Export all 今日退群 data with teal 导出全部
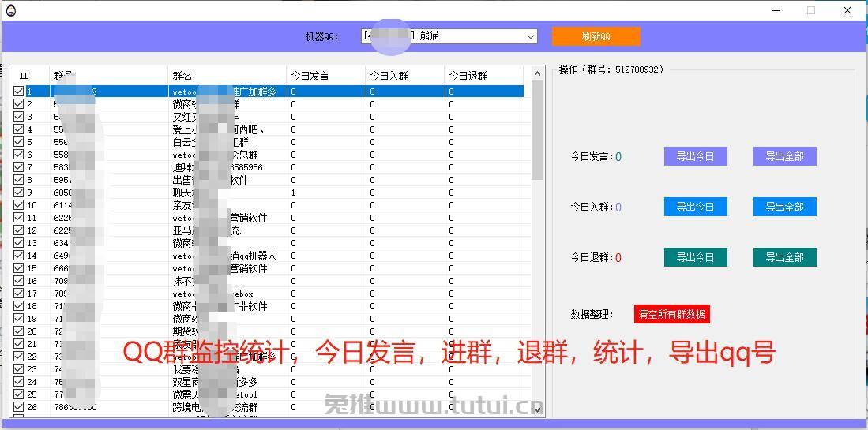The width and height of the screenshot is (868, 430). coord(784,257)
